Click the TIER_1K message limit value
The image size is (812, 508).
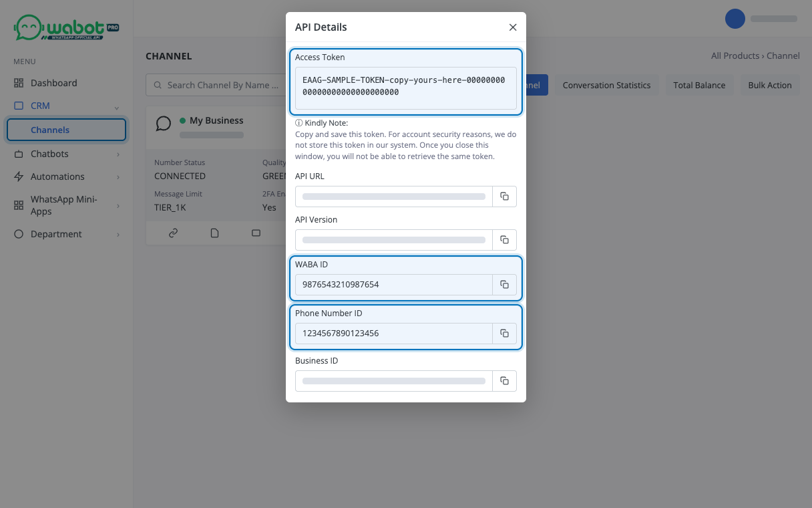pyautogui.click(x=170, y=207)
